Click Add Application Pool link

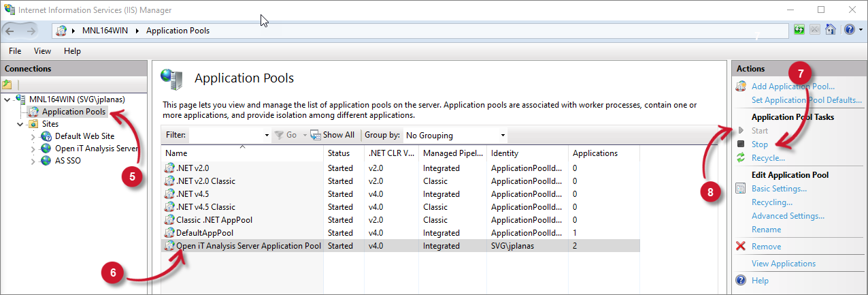[x=793, y=87]
